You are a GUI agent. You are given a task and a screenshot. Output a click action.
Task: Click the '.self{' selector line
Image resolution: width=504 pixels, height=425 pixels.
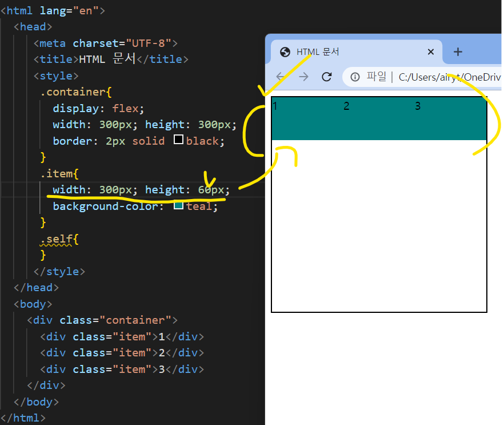[x=59, y=239]
